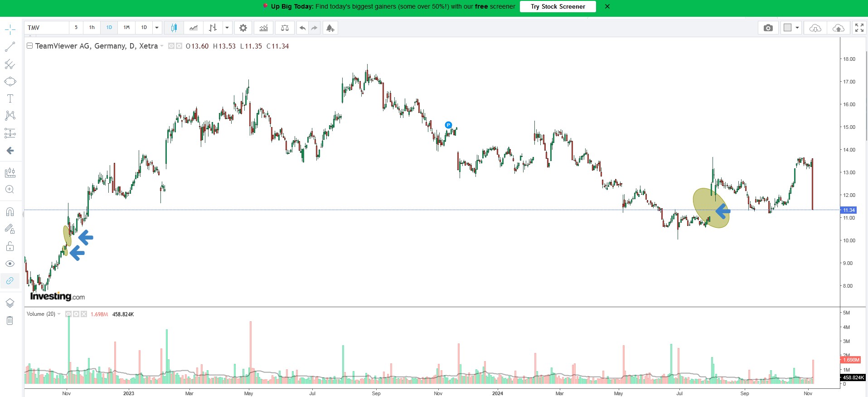
Task: Open TeamViewer AG symbol legend dropdown
Action: click(162, 46)
